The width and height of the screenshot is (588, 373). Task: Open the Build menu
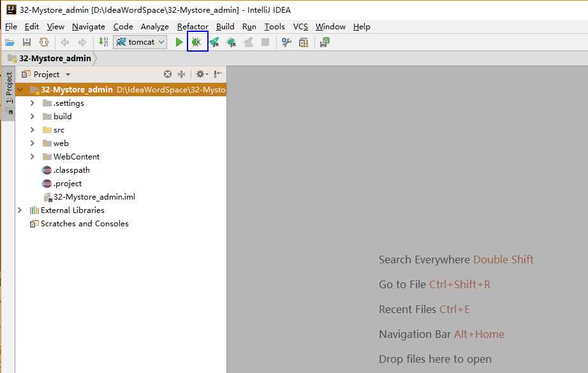225,27
